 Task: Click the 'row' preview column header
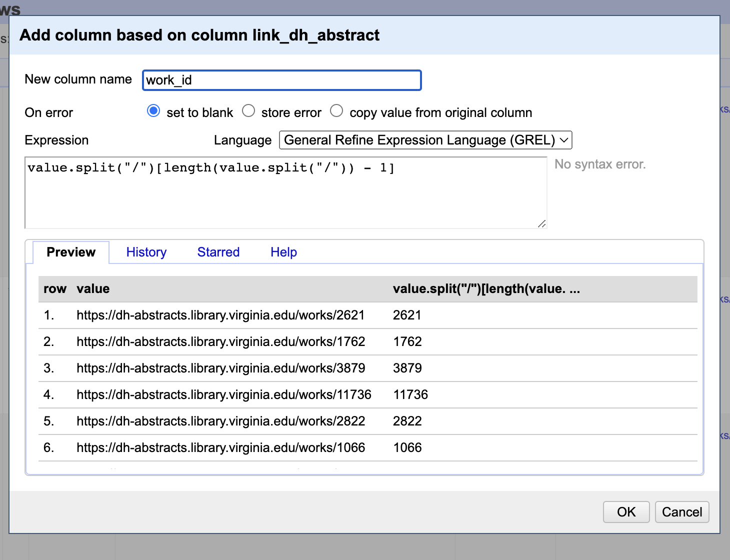coord(55,288)
